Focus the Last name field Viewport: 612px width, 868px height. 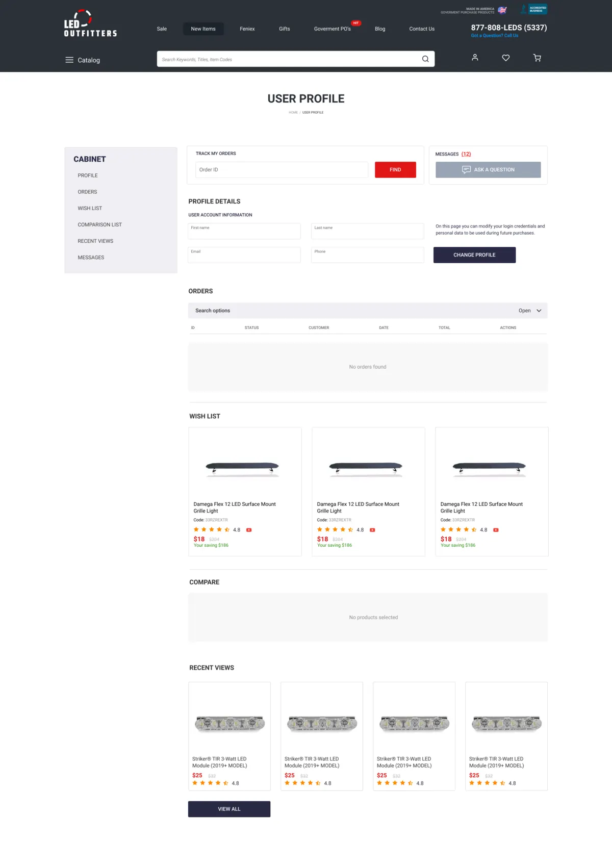point(368,231)
